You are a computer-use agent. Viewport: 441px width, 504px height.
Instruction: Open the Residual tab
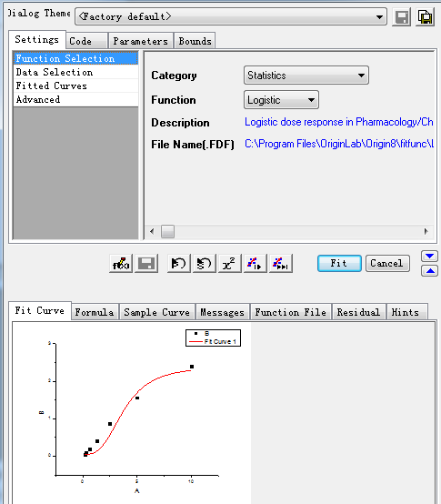358,312
